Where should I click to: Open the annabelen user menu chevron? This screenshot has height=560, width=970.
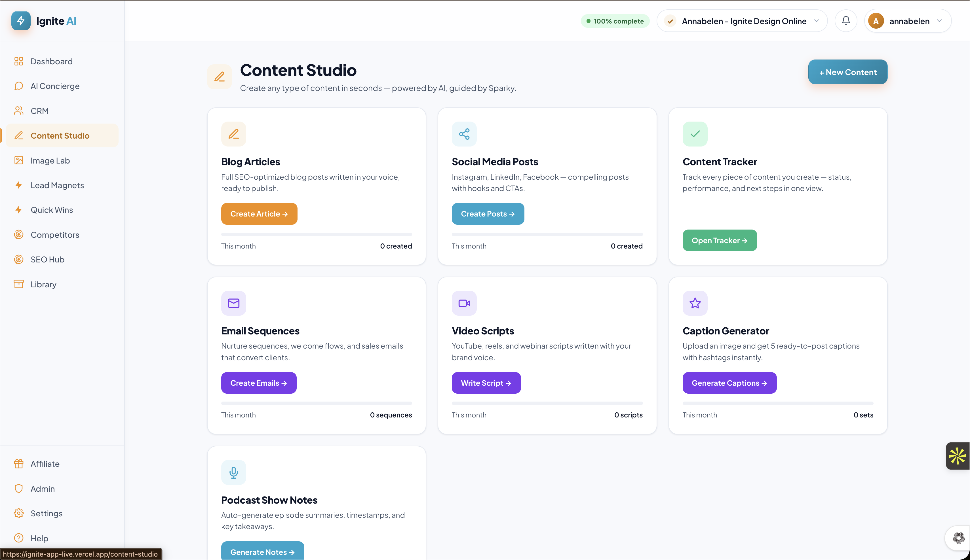(939, 21)
